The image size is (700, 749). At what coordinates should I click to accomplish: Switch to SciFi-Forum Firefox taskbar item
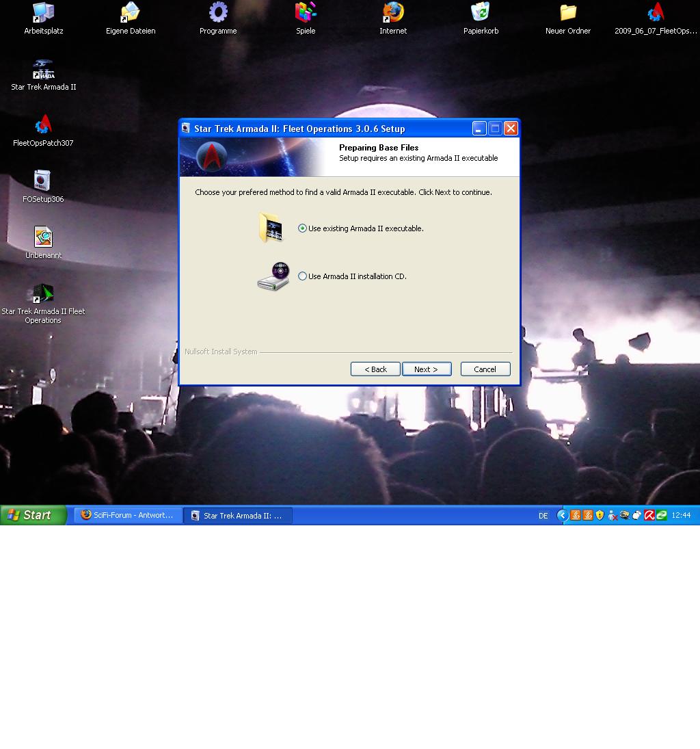(x=128, y=515)
